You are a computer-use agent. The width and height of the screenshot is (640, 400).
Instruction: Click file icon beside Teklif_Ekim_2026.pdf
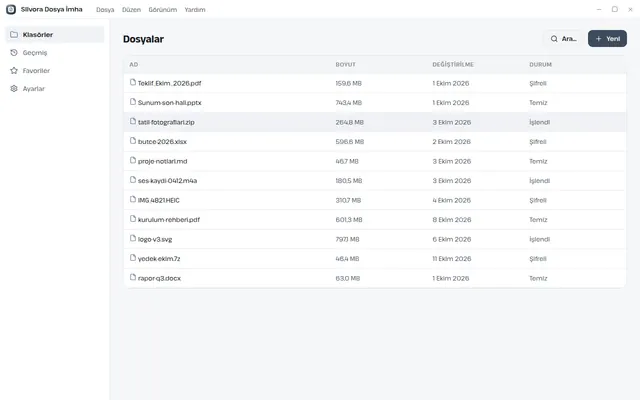[x=133, y=82]
